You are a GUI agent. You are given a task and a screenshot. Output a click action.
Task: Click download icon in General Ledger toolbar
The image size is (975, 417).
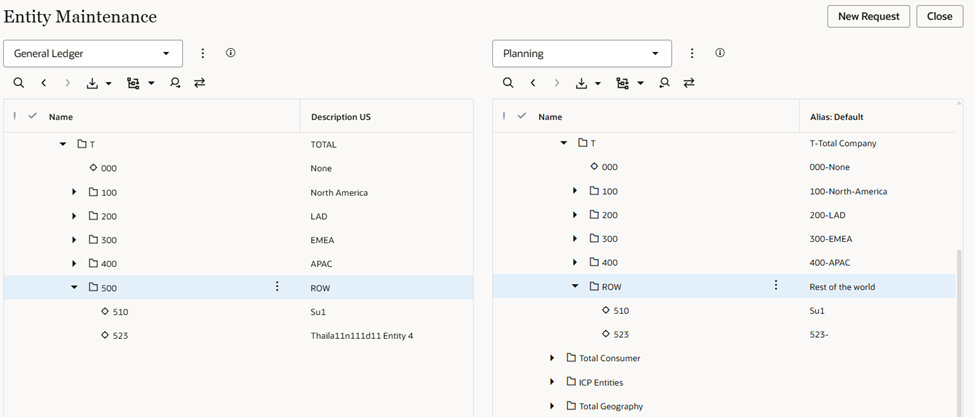[93, 84]
